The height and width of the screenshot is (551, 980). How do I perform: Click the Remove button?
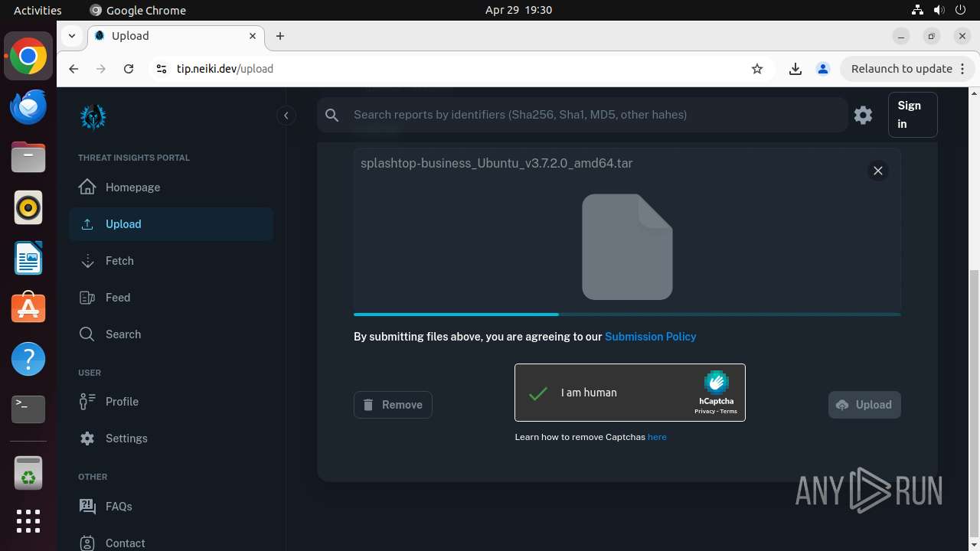pyautogui.click(x=393, y=405)
